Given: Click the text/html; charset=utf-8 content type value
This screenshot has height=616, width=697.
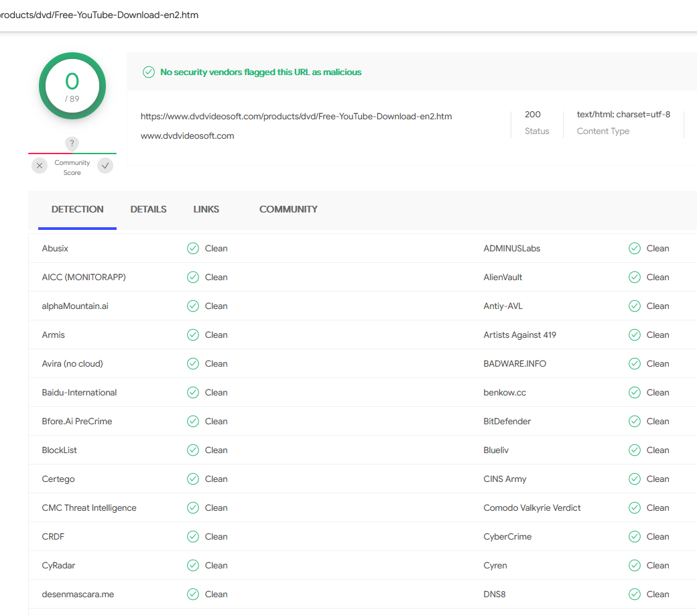Looking at the screenshot, I should pos(624,114).
